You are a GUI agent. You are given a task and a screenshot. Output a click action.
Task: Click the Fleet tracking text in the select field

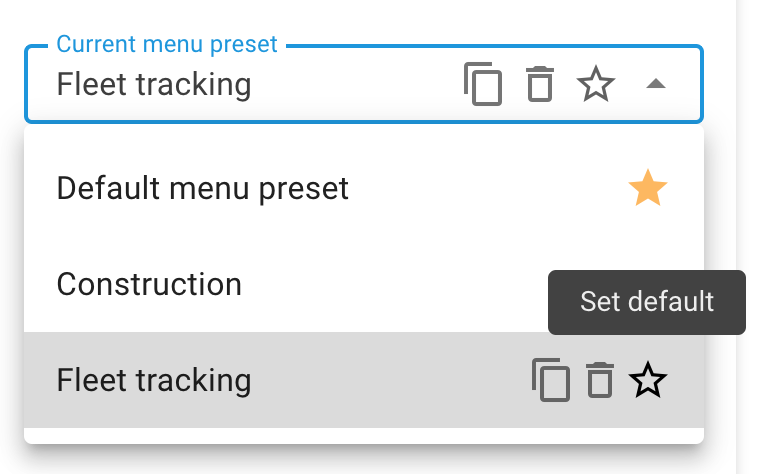154,84
